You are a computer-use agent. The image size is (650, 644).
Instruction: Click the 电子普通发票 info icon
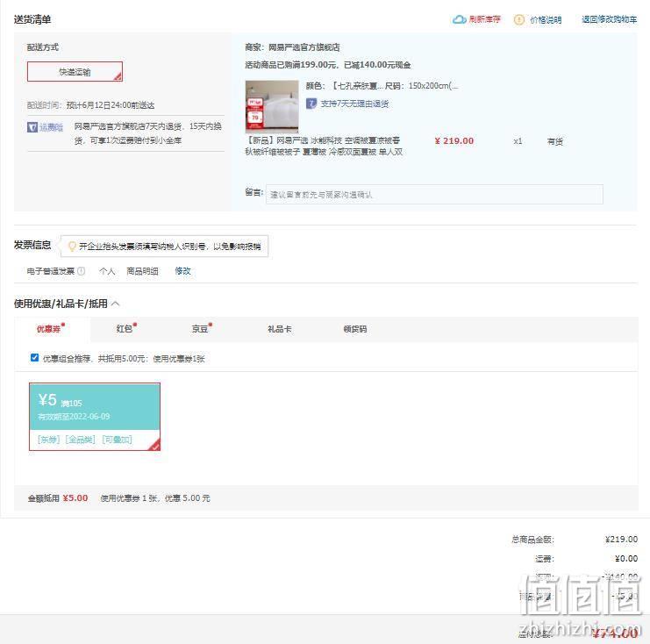coord(82,271)
